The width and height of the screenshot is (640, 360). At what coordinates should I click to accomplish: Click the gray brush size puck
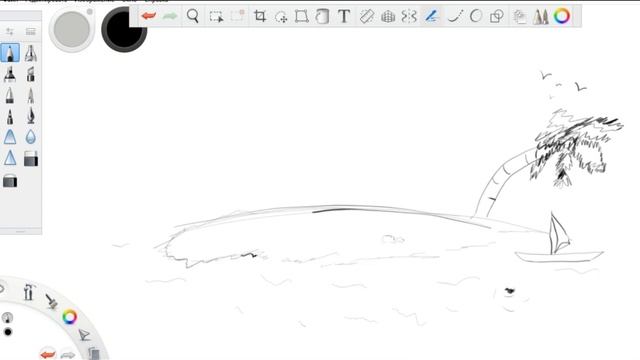click(x=72, y=29)
